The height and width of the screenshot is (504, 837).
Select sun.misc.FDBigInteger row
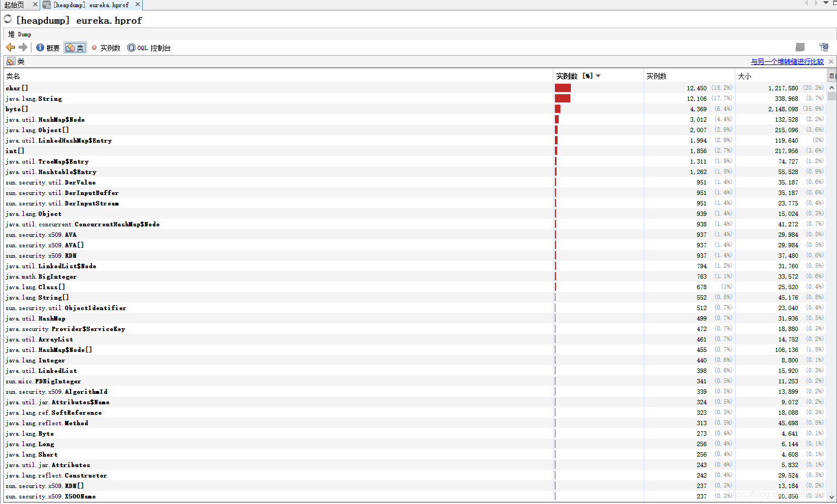(x=416, y=381)
